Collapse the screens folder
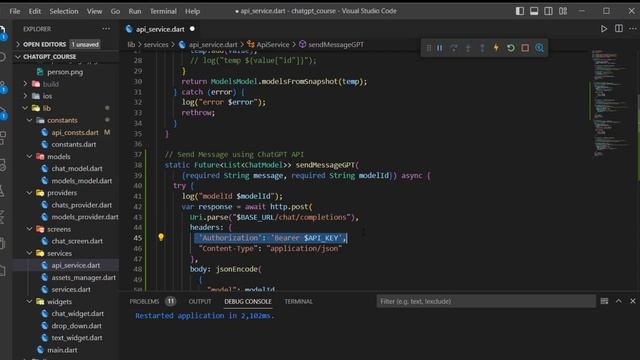The image size is (640, 360). (x=59, y=229)
